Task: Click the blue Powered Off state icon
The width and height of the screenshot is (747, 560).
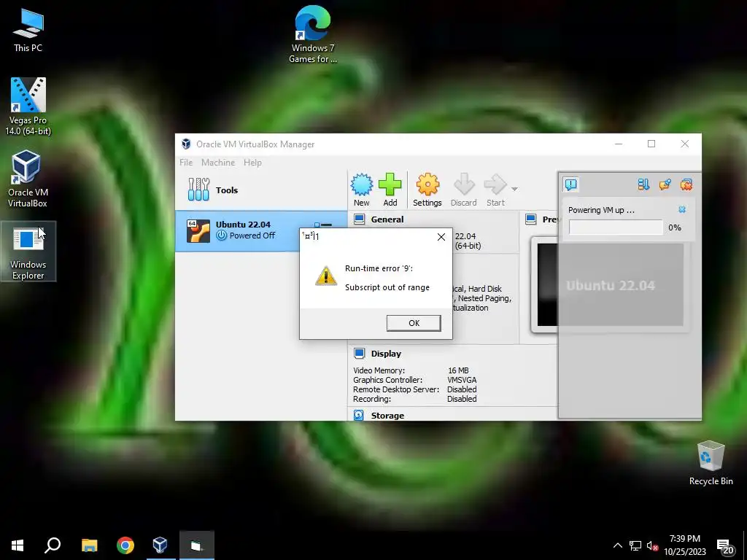Action: [221, 236]
